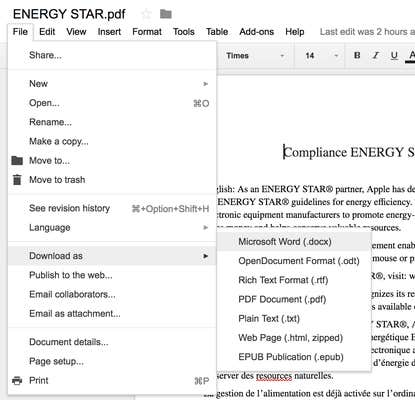The width and height of the screenshot is (415, 400).
Task: Click the misspelled word 'resources' in document
Action: 274,376
